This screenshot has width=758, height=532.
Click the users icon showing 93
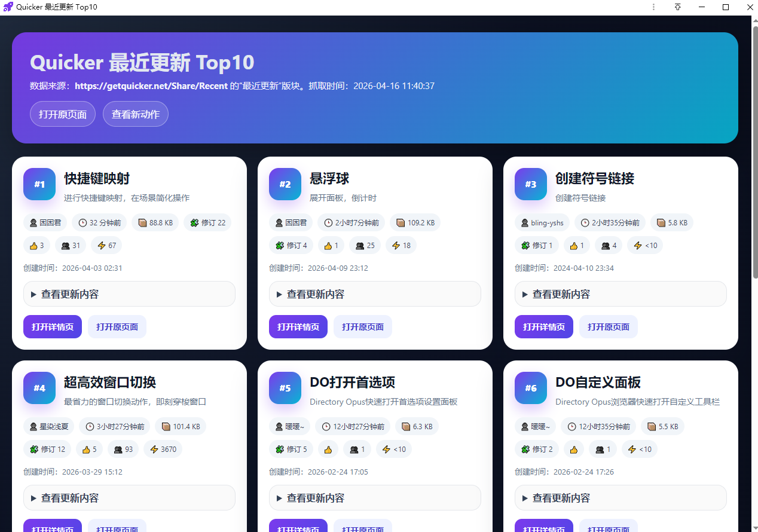click(x=118, y=449)
